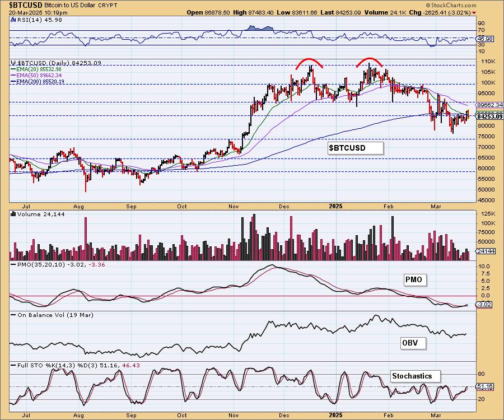Click the Low 83611.66 value

pos(297,12)
